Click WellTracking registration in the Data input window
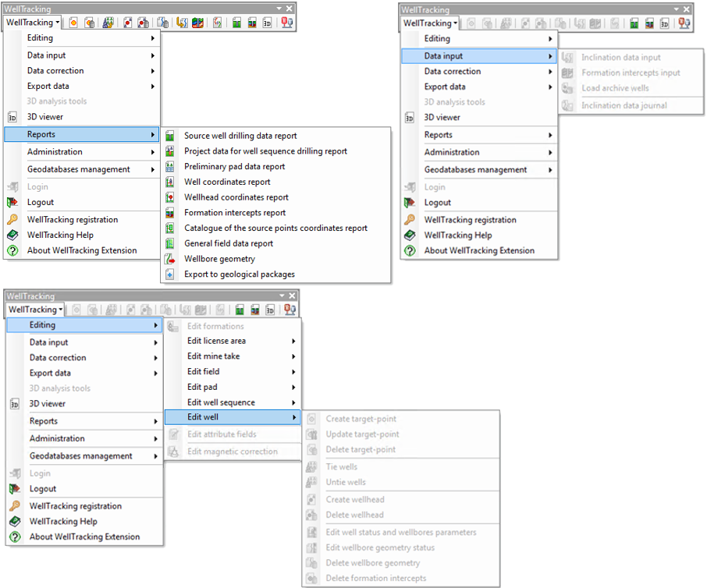707x588 pixels. click(479, 220)
